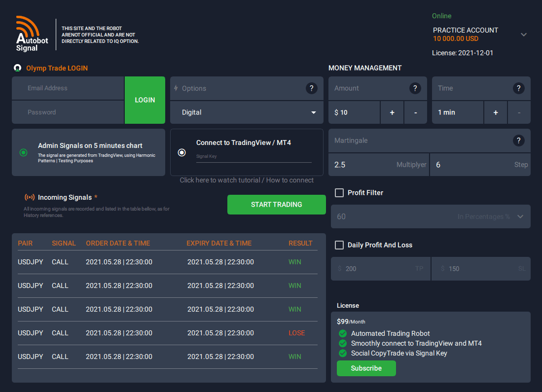Expand the Practice Account chevron
This screenshot has width=542, height=392.
[x=524, y=35]
